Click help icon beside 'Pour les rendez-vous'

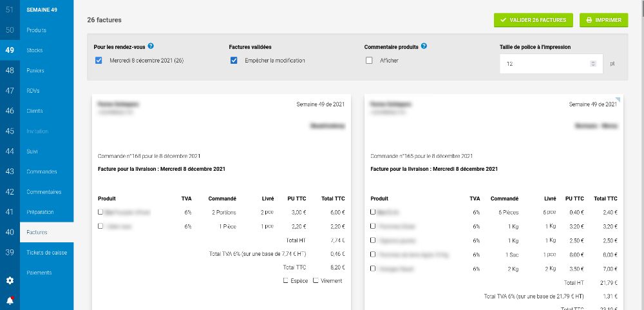pos(151,46)
